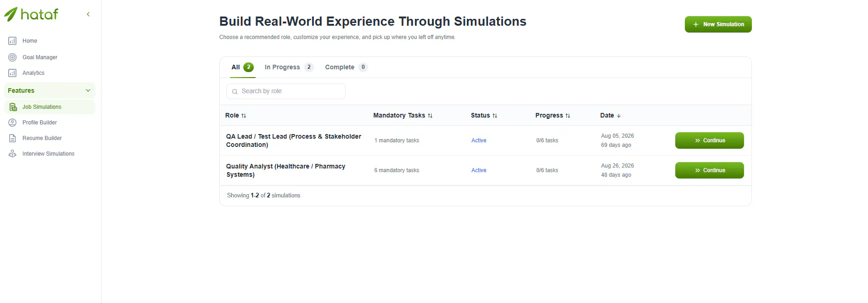This screenshot has width=868, height=303.
Task: Sort by Status using sort arrows
Action: coord(495,116)
